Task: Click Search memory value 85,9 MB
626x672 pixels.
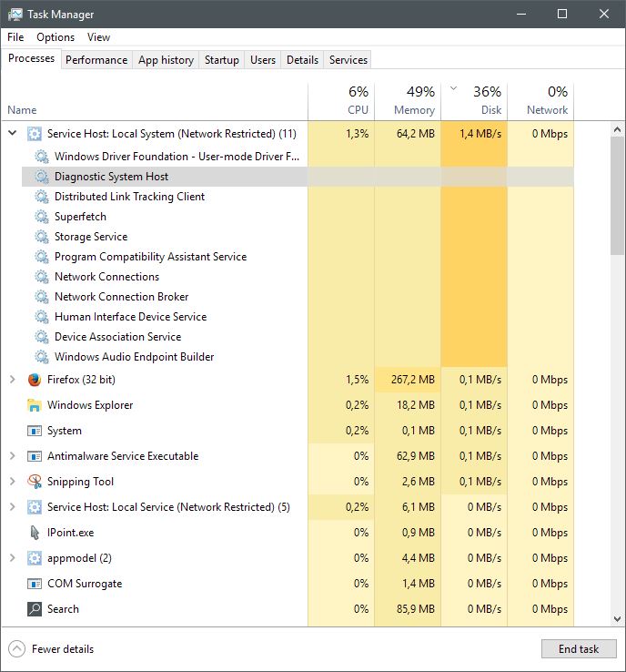Action: point(415,609)
